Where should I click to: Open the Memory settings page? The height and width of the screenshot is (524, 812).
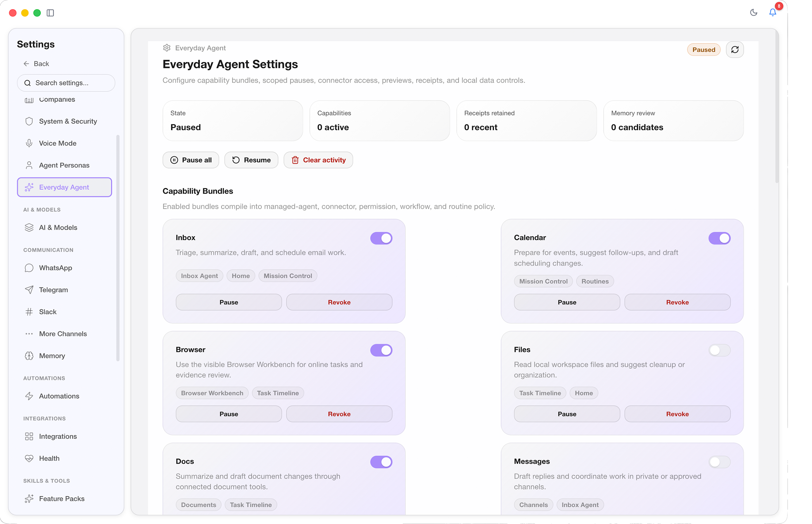click(x=64, y=356)
